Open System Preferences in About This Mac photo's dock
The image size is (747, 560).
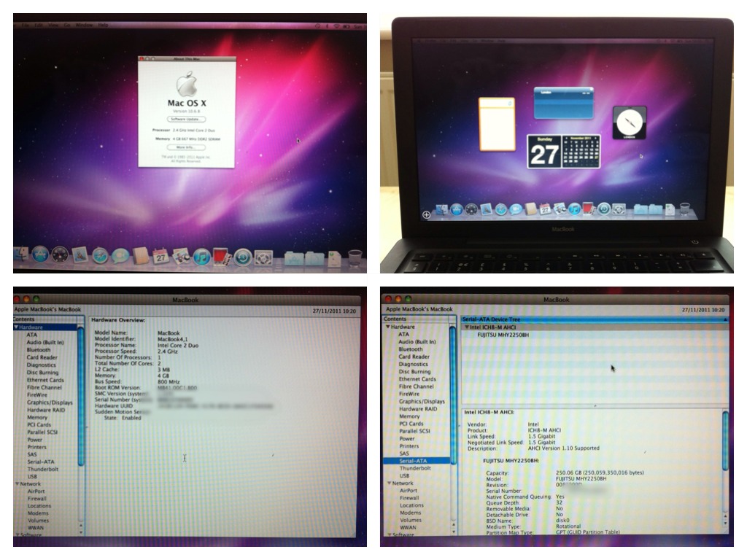click(263, 257)
